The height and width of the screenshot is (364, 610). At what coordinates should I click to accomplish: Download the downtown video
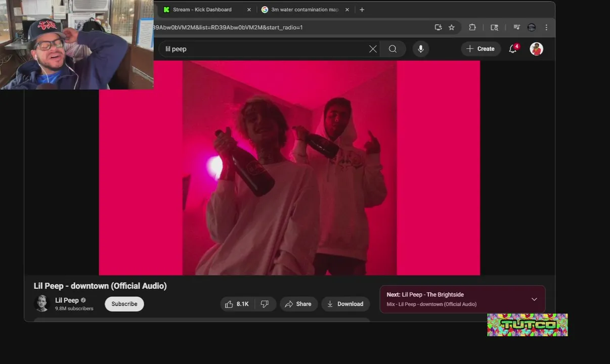pos(345,304)
